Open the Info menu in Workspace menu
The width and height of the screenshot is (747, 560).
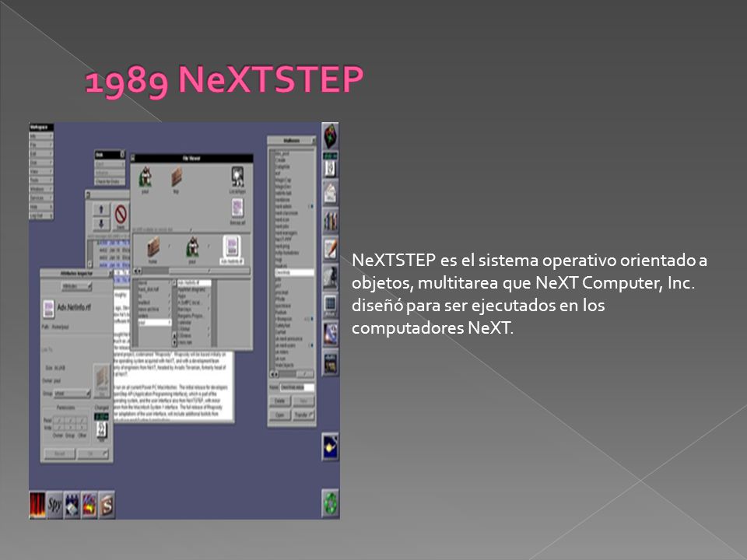pos(41,136)
